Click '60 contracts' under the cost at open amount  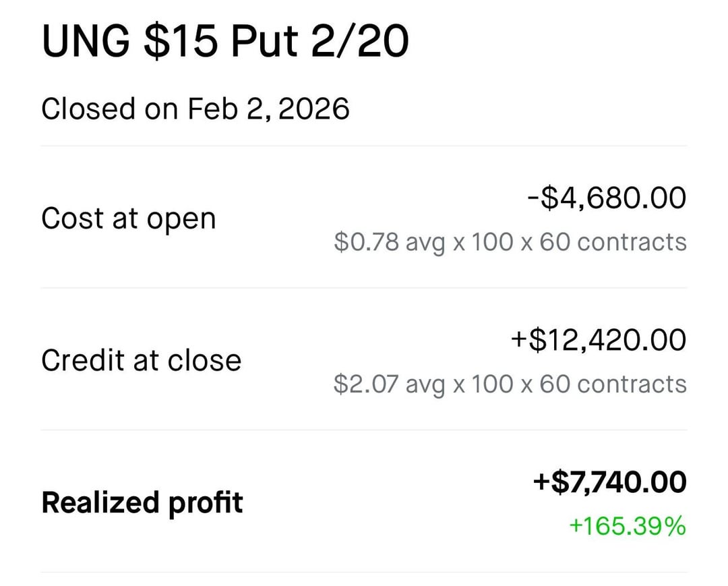coord(613,242)
